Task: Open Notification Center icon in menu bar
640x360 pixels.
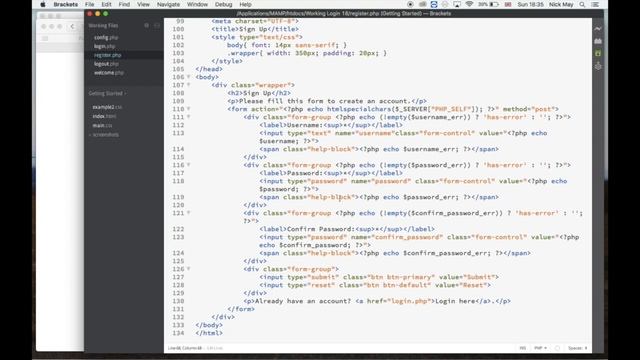Action: coord(595,4)
